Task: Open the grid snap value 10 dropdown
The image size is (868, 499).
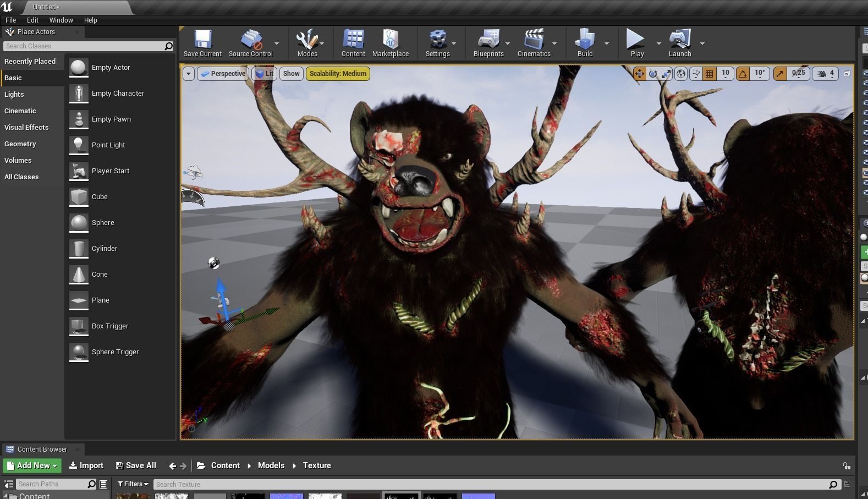Action: pyautogui.click(x=726, y=74)
